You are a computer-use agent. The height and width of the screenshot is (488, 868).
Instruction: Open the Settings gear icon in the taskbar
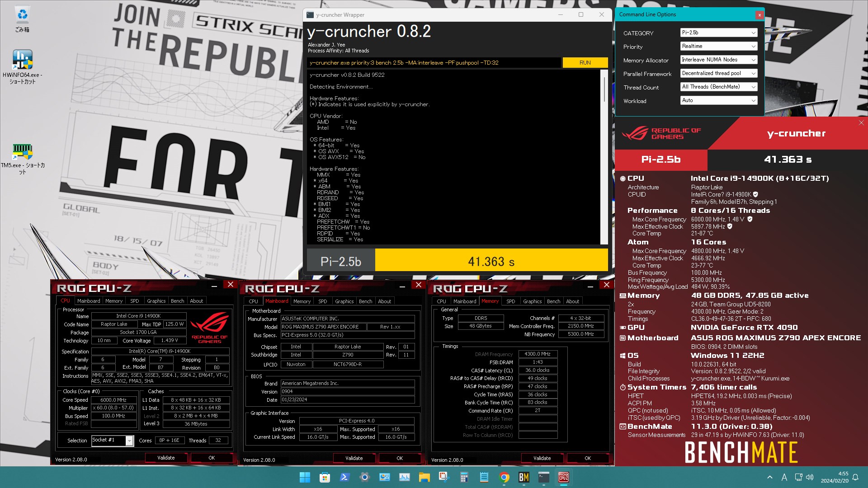pyautogui.click(x=364, y=477)
